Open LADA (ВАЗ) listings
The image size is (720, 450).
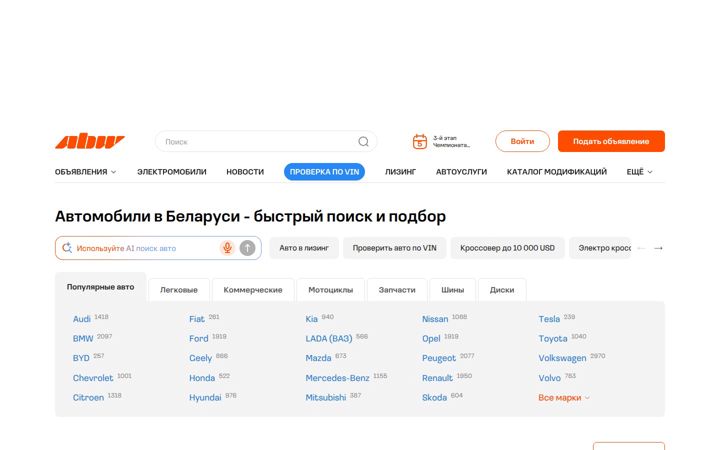pyautogui.click(x=329, y=338)
